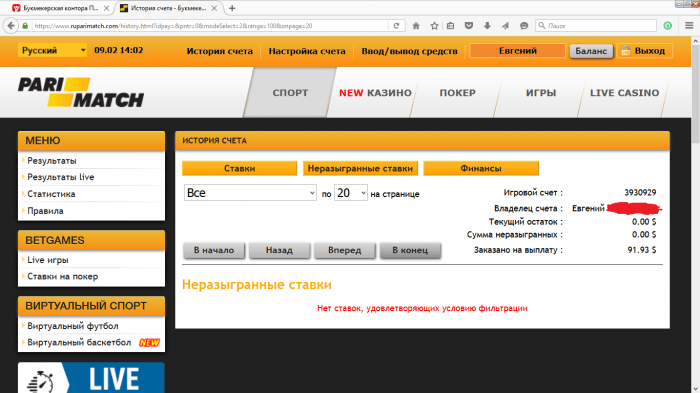700x393 pixels.
Task: Jump to start with 'В начало'
Action: pos(214,250)
